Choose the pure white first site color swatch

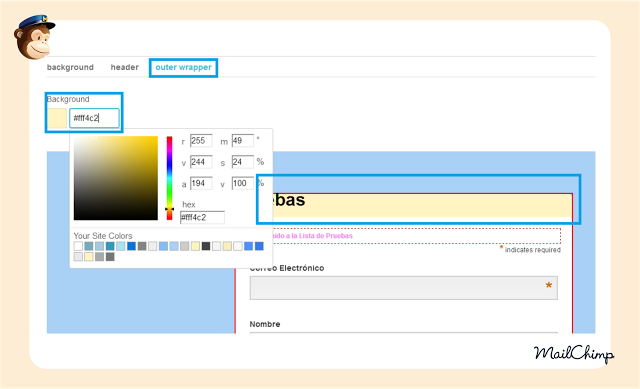tap(78, 246)
